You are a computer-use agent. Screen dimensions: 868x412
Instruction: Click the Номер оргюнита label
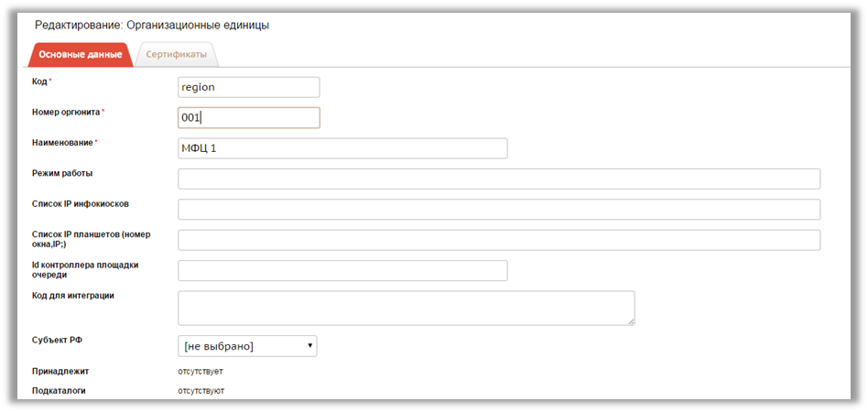click(67, 112)
